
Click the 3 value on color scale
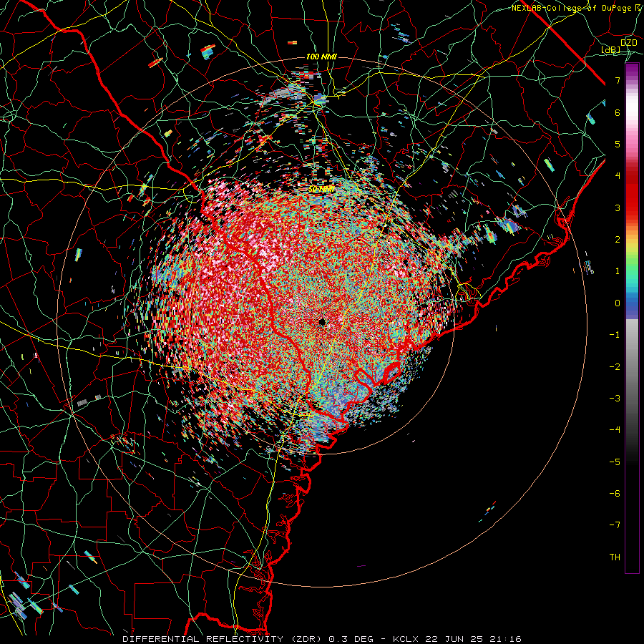(x=618, y=208)
